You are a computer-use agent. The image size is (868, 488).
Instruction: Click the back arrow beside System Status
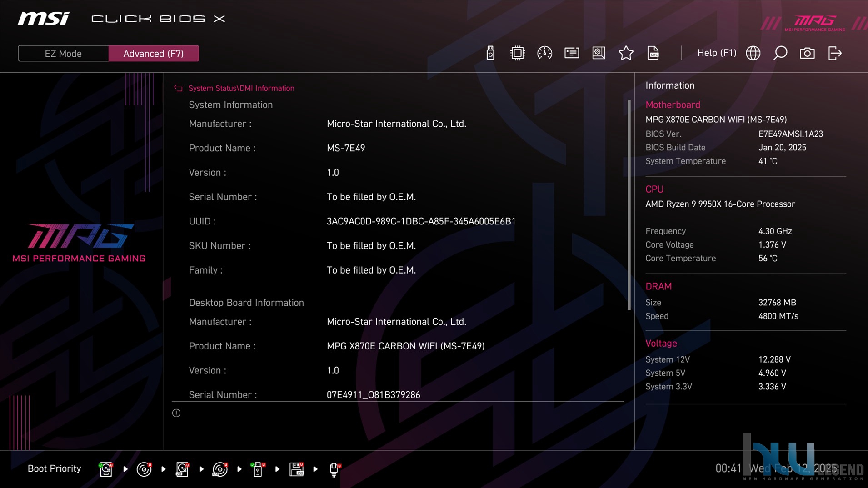[x=178, y=88]
